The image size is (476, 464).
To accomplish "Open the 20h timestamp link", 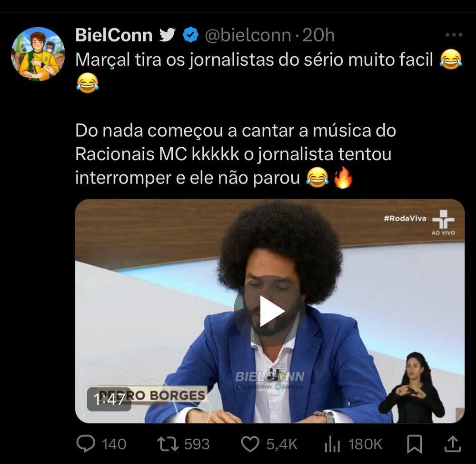I will click(x=318, y=35).
